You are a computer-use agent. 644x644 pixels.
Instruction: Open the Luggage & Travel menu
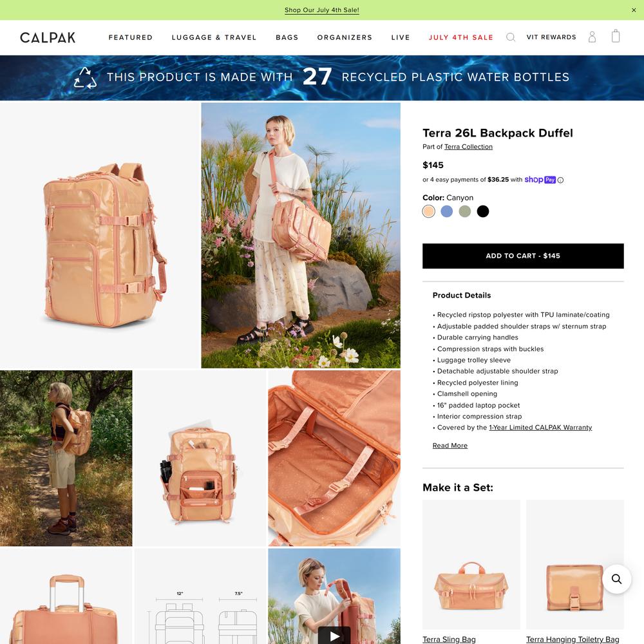click(x=214, y=37)
